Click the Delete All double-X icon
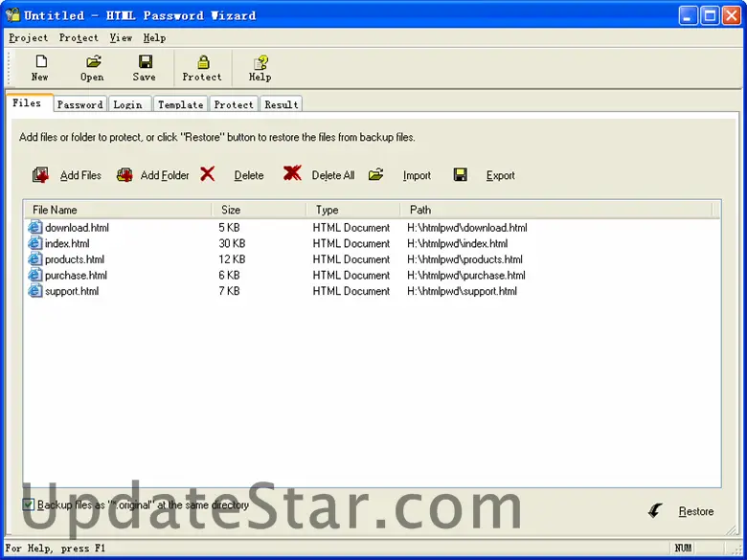Screen dimensions: 747x560 [x=292, y=173]
